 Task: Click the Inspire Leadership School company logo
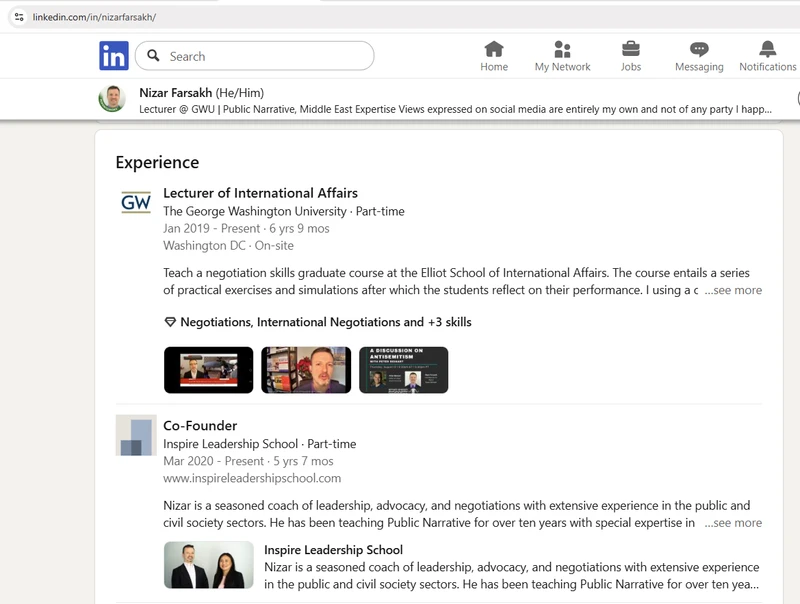tap(135, 435)
